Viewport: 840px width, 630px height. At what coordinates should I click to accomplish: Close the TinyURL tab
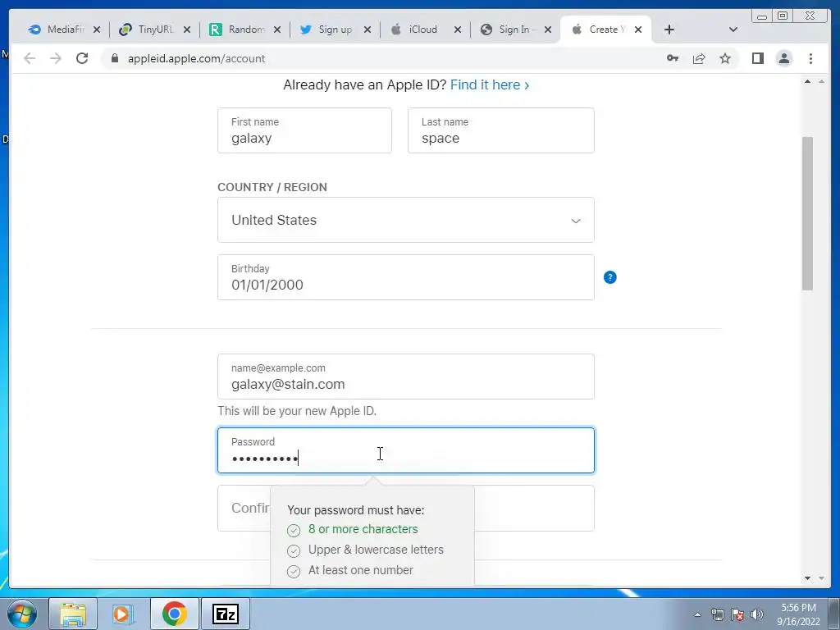tap(187, 30)
